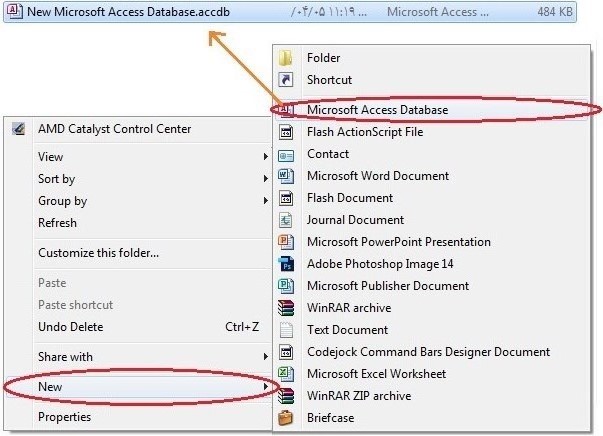Choose Customize this folder option

click(x=98, y=253)
